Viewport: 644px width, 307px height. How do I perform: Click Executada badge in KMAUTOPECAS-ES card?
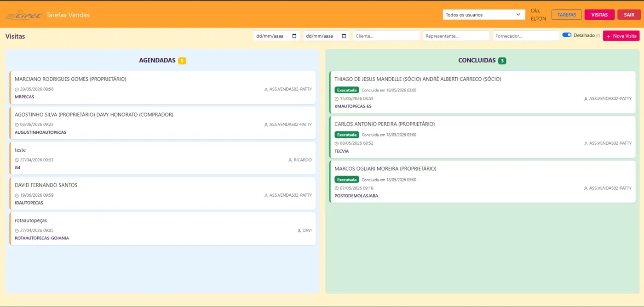click(x=347, y=90)
